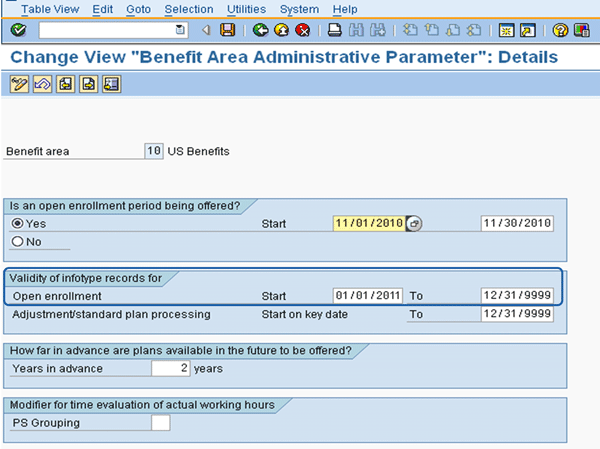Click the green Back arrow icon
This screenshot has width=600, height=449.
(261, 30)
